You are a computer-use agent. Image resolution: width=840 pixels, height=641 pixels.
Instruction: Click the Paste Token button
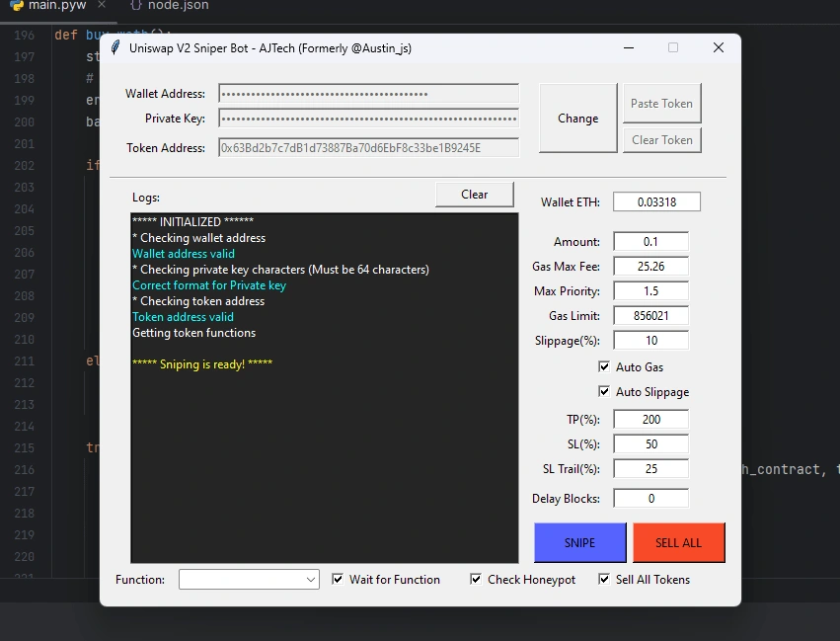point(661,103)
